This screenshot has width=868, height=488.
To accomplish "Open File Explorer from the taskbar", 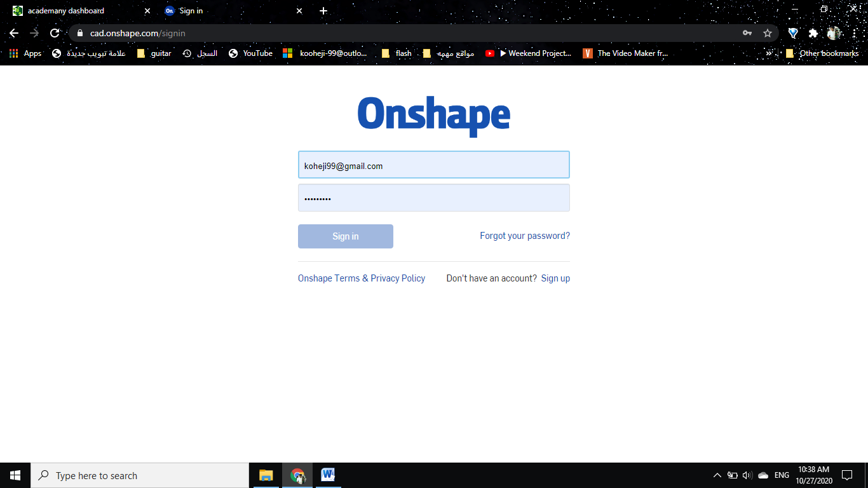I will [266, 475].
